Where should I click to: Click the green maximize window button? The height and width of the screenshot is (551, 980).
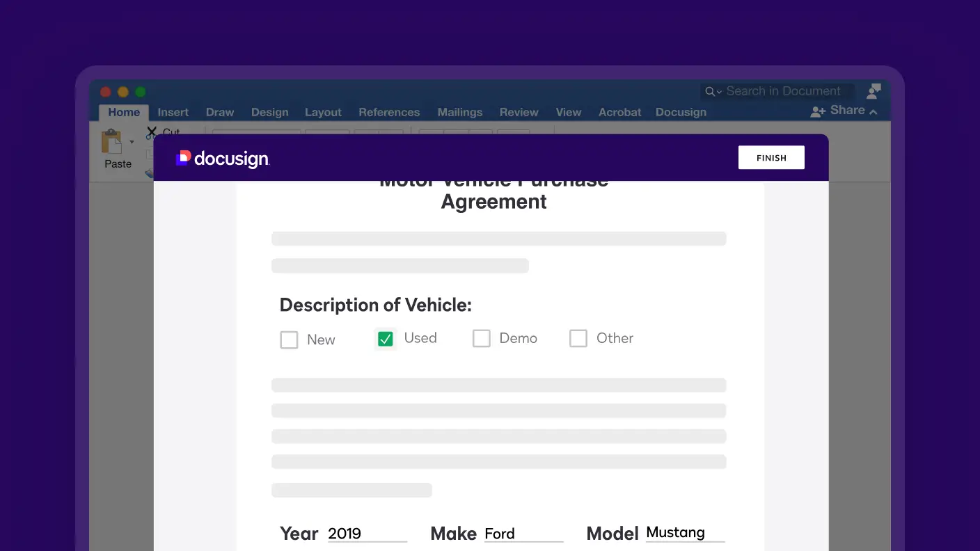tap(141, 92)
